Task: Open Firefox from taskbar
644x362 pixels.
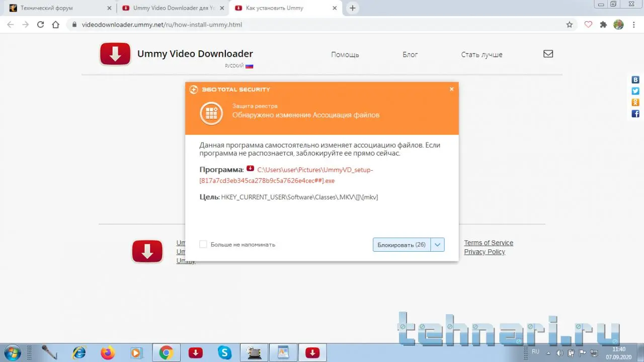Action: 108,352
